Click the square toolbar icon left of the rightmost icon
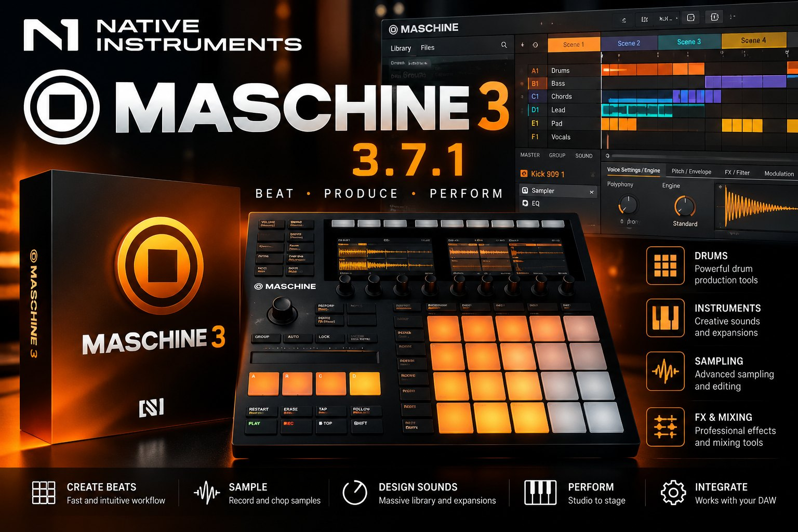The width and height of the screenshot is (798, 532). 691,18
